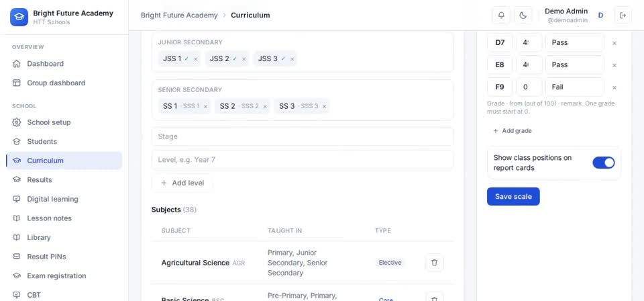This screenshot has height=301, width=644.
Task: Delete the D7 grade row
Action: pyautogui.click(x=614, y=43)
